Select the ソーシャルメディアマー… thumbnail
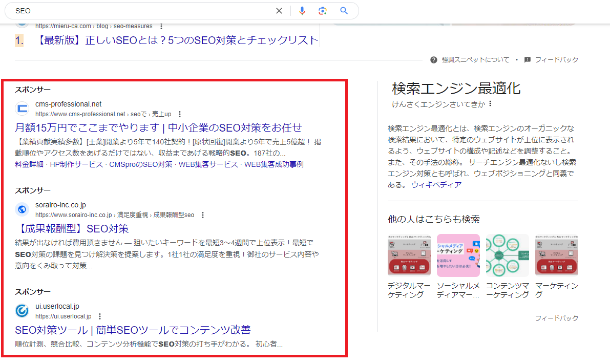 tap(458, 255)
